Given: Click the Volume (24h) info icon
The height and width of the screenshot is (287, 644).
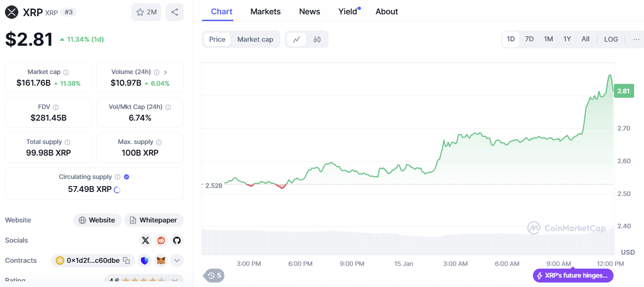Looking at the screenshot, I should pos(156,72).
